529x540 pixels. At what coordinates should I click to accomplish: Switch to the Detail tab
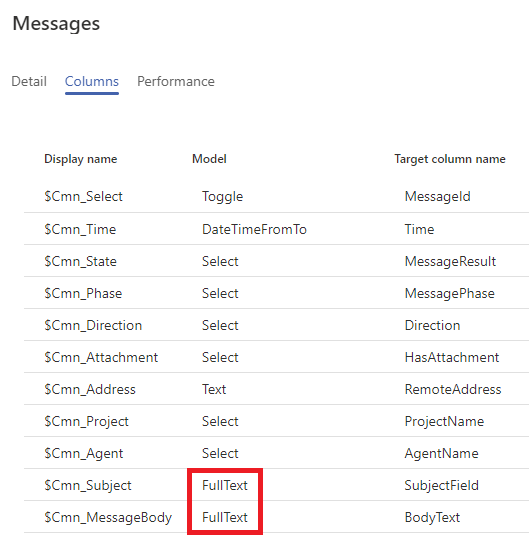29,82
